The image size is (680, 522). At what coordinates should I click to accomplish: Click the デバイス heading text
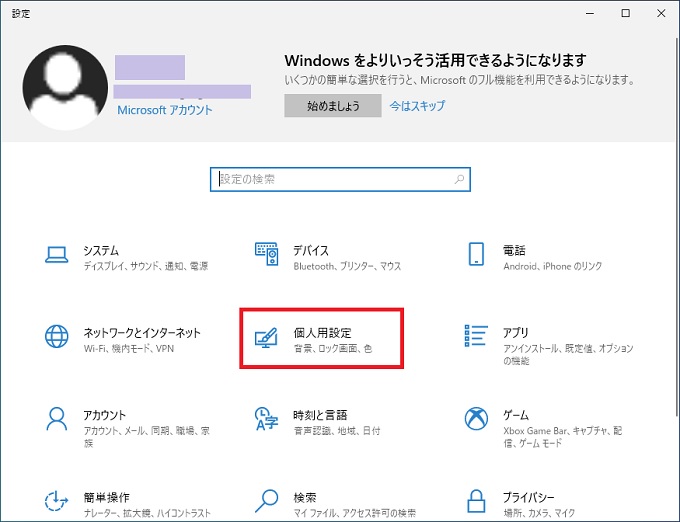[311, 251]
